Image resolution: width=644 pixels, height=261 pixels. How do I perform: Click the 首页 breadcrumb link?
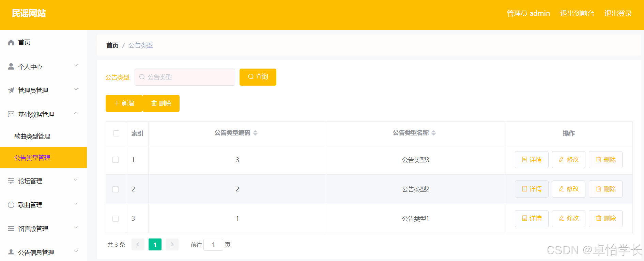112,45
